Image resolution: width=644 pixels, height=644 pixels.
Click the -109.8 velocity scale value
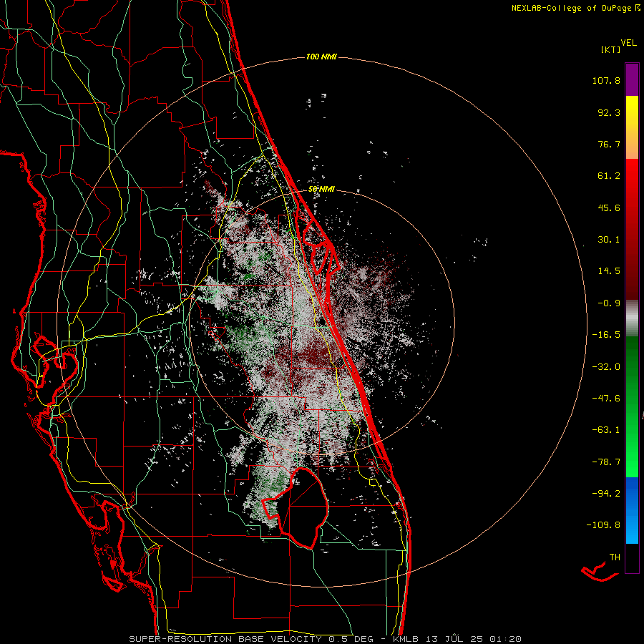click(603, 525)
